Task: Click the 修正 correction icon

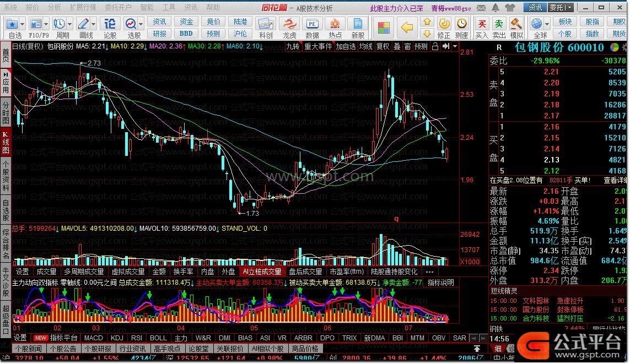Action: pyautogui.click(x=444, y=24)
